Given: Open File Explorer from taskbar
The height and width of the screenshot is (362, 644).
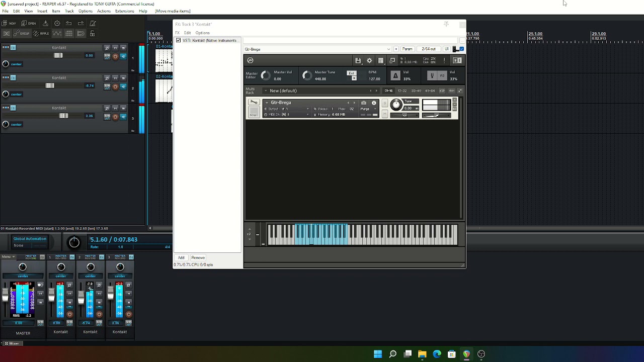Looking at the screenshot, I should (422, 354).
